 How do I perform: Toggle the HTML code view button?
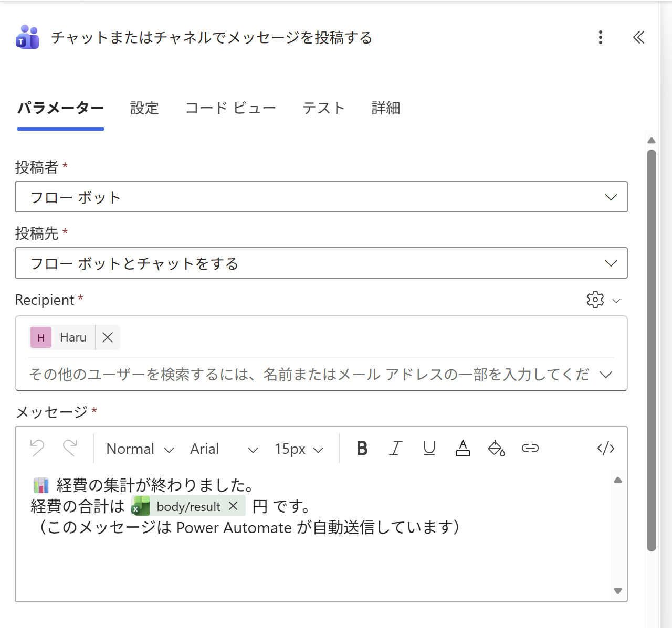(606, 448)
